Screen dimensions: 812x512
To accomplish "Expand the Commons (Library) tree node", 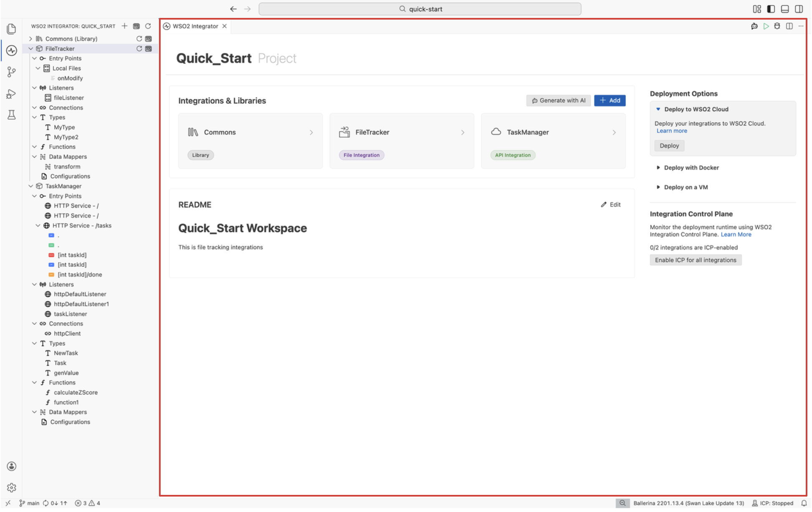I will (x=30, y=38).
